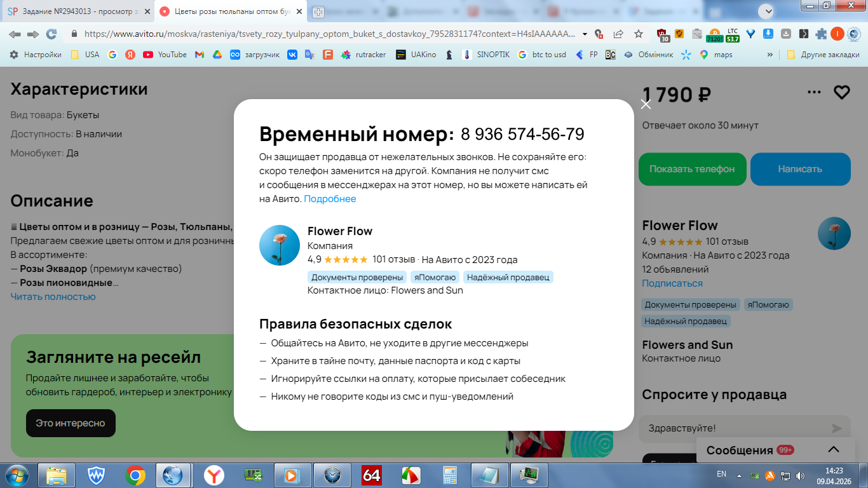The height and width of the screenshot is (488, 868).
Task: Show hidden bookmarks with the chevron
Action: [770, 55]
